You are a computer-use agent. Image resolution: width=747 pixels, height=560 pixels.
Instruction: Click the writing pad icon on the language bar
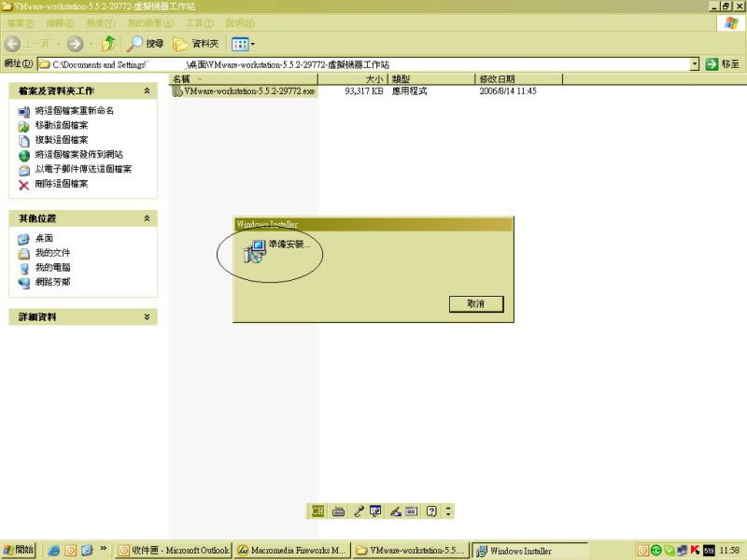coord(412,511)
